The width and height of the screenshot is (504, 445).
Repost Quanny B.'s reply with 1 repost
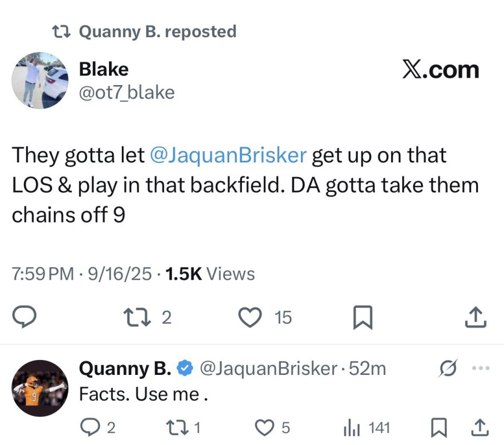pyautogui.click(x=183, y=428)
